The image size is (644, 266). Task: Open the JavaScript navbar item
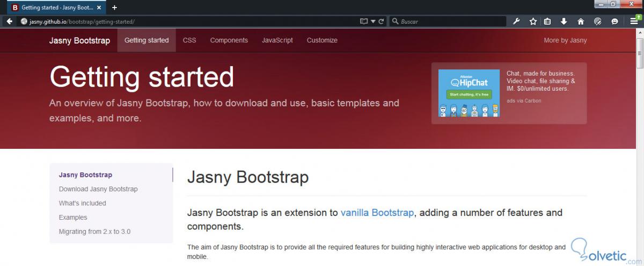tap(277, 40)
